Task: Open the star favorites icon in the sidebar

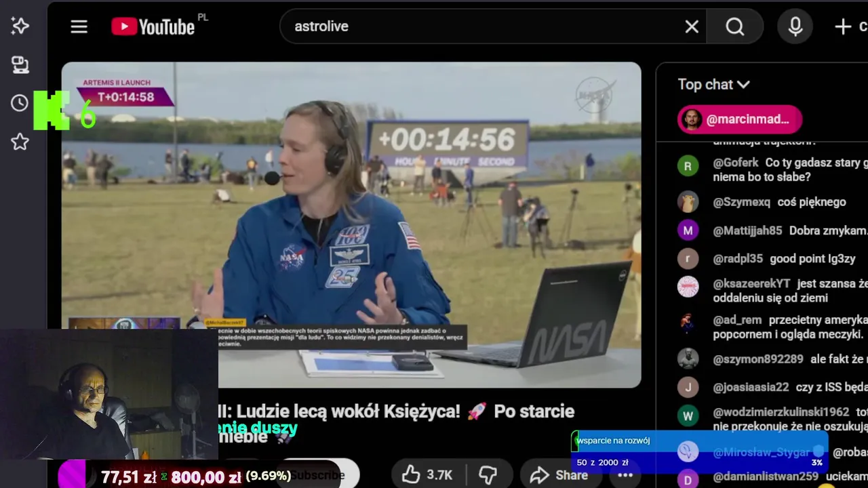Action: pos(20,142)
